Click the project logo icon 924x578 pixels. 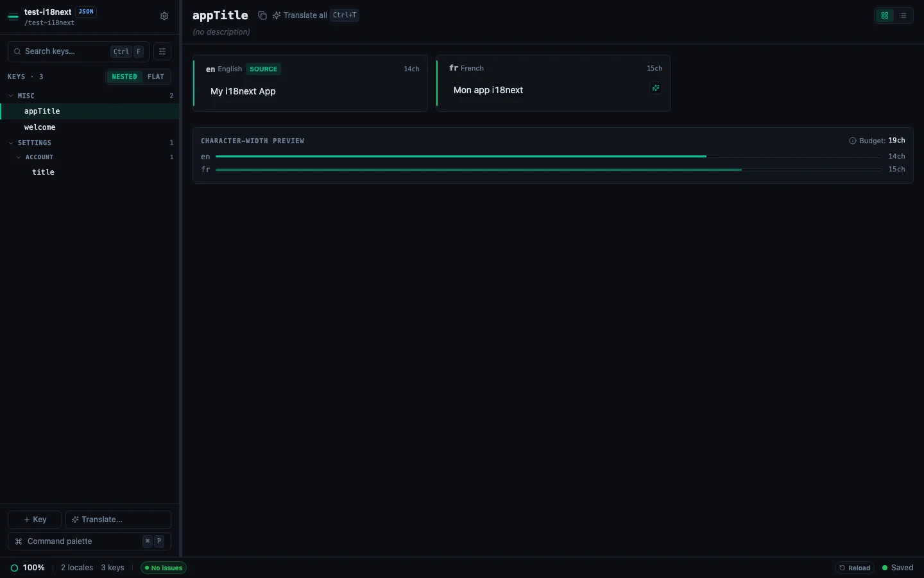13,17
